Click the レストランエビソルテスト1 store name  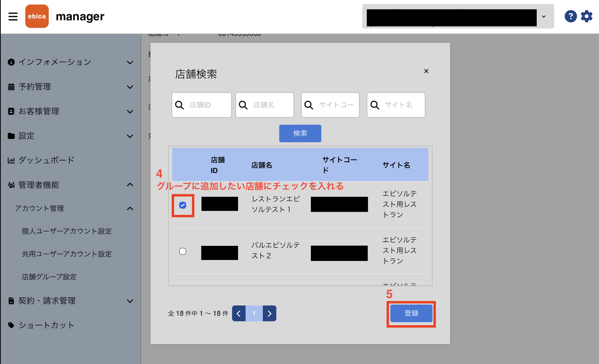276,204
